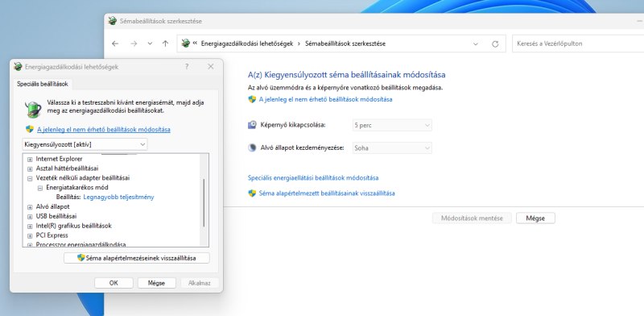Click Sémabeállítások szerkesztése breadcrumb
The height and width of the screenshot is (316, 644).
[x=345, y=44]
